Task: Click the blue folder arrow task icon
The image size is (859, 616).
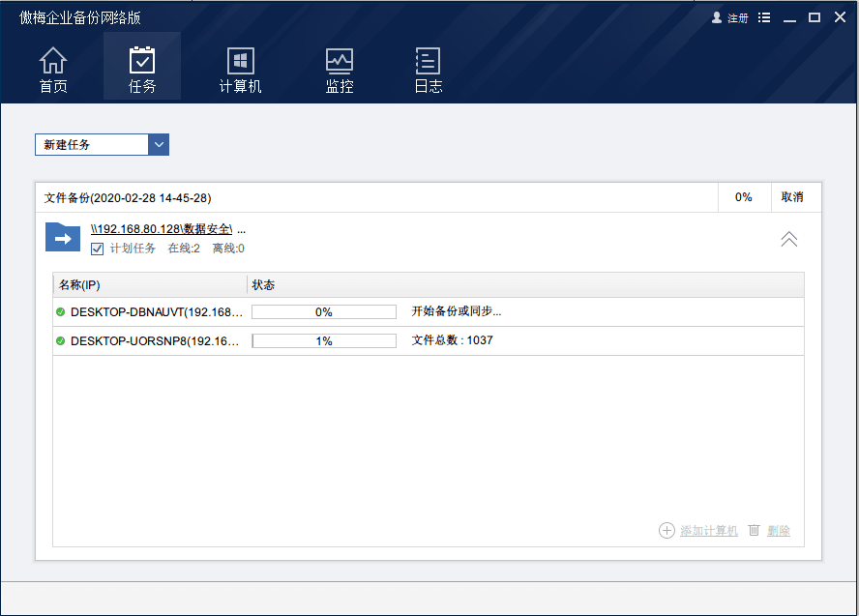Action: coord(63,237)
